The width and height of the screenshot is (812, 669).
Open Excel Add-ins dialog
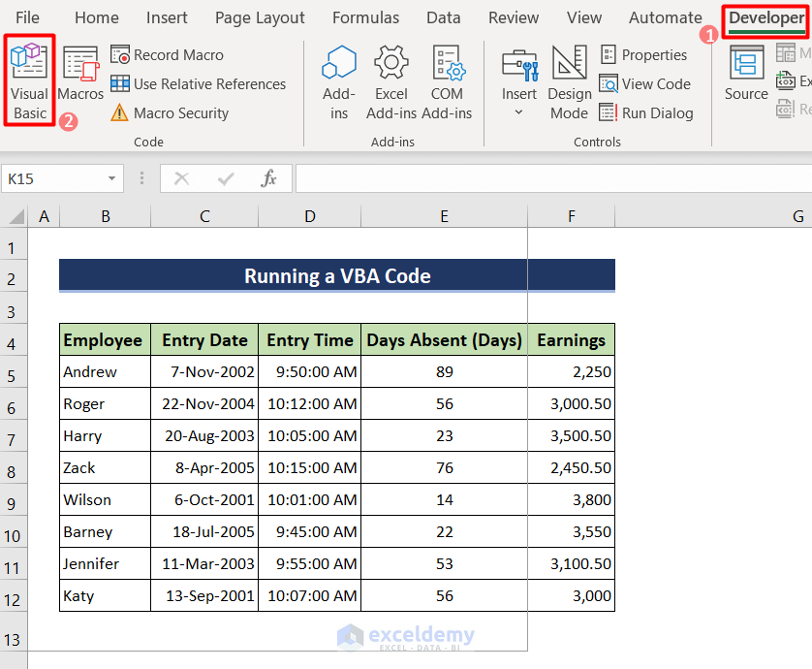(391, 81)
